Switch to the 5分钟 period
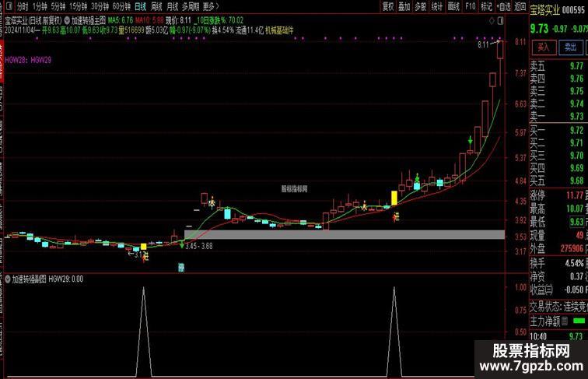Image resolution: width=588 pixels, height=379 pixels. tap(58, 6)
